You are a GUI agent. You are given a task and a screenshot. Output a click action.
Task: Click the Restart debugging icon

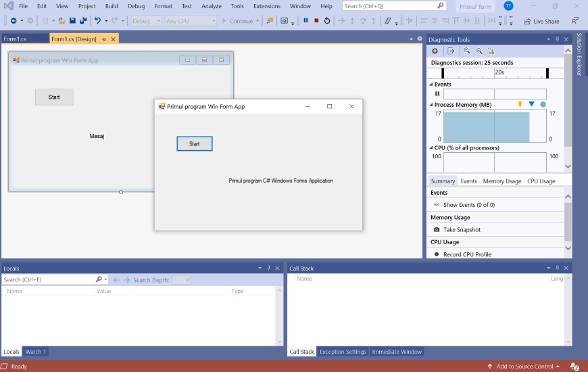point(327,21)
